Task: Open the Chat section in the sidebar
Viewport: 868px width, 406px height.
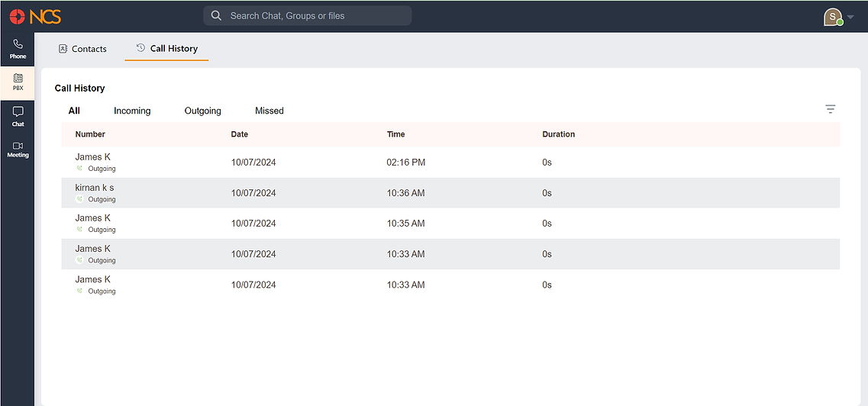Action: point(18,116)
